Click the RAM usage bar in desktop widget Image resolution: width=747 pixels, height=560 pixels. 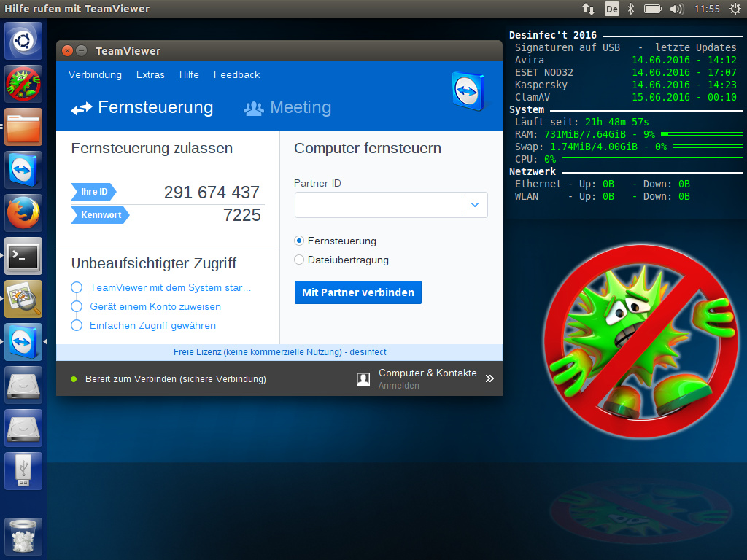pyautogui.click(x=702, y=134)
